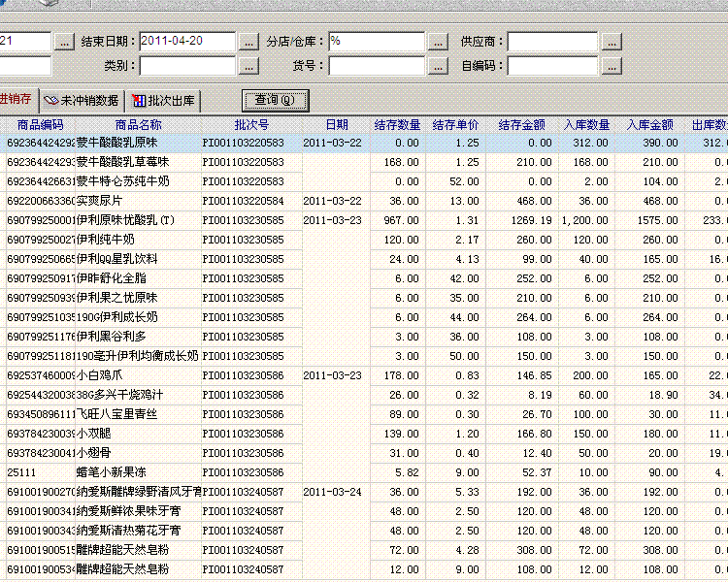Image resolution: width=728 pixels, height=582 pixels.
Task: Select the row 飞旺八宝里青丝
Action: tap(364, 414)
